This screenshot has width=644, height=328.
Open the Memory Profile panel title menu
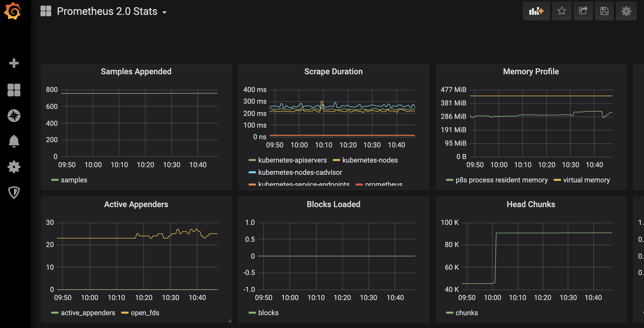pyautogui.click(x=530, y=71)
